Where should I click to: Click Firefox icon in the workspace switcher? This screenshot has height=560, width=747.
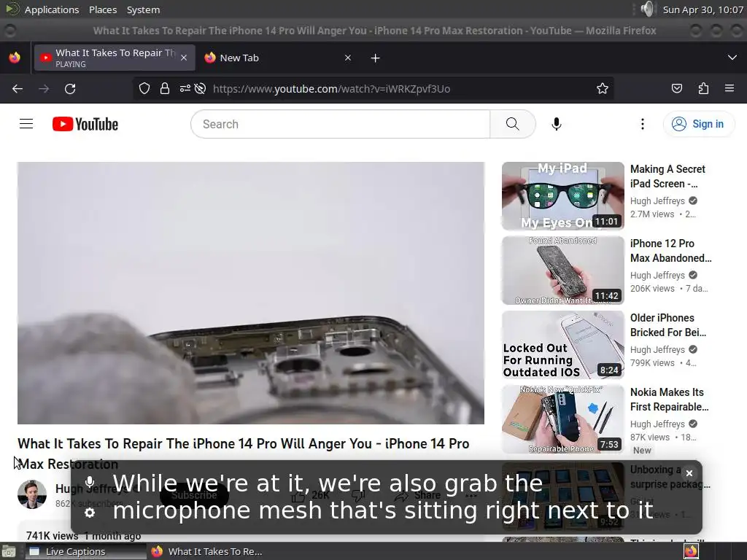691,551
